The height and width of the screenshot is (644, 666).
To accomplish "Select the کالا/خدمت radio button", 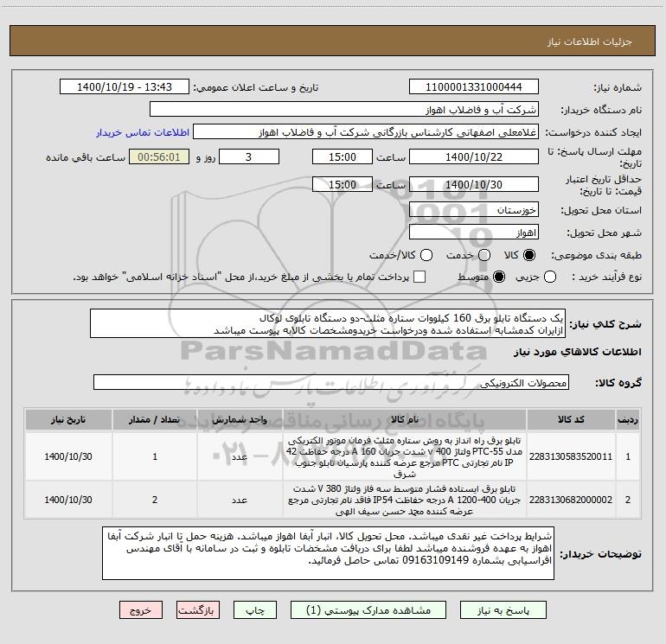I will (x=426, y=255).
